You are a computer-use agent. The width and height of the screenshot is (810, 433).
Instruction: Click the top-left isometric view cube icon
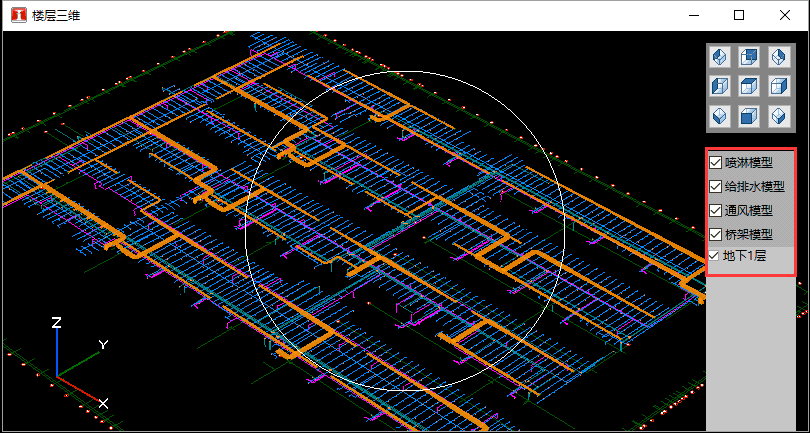pyautogui.click(x=720, y=58)
